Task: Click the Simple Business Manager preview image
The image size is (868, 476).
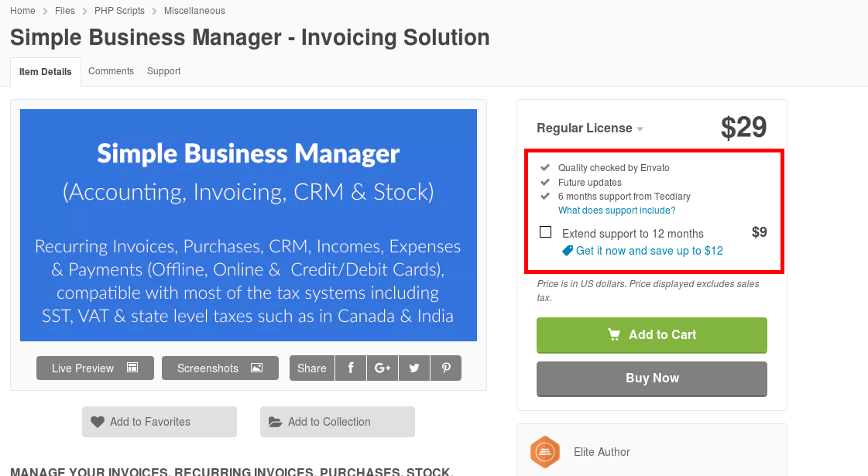Action: coord(248,225)
